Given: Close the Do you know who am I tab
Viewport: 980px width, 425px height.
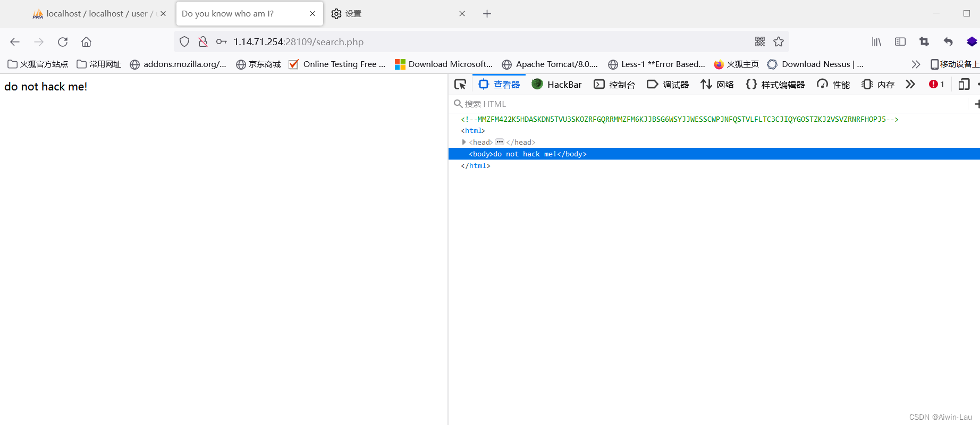Looking at the screenshot, I should tap(312, 14).
